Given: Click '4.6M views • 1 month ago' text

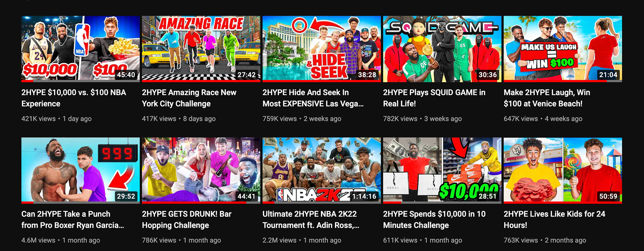Looking at the screenshot, I should (61, 240).
